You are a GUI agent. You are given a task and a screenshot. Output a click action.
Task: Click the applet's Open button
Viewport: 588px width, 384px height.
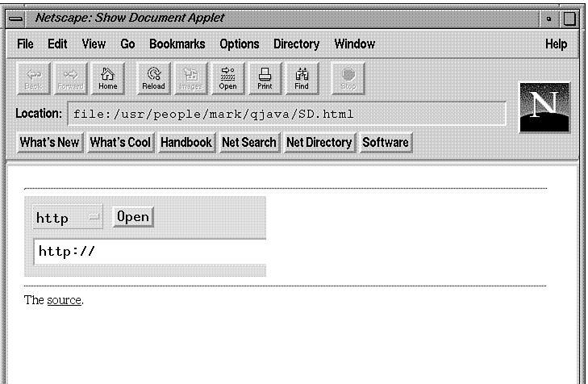[x=133, y=216]
